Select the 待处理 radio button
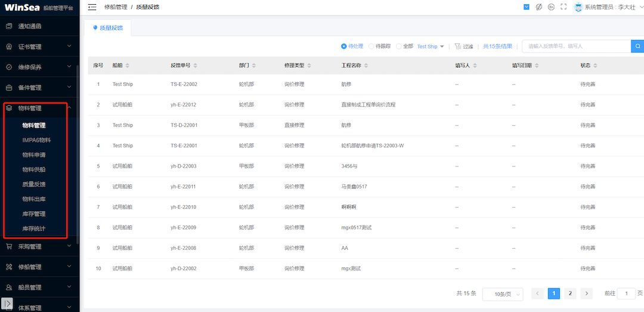Screen dimensions: 644x312 pos(344,47)
